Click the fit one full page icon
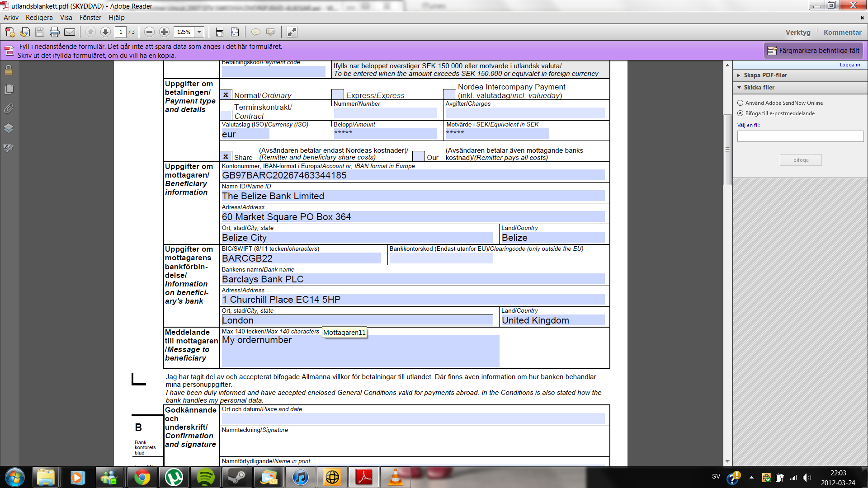Image resolution: width=868 pixels, height=488 pixels. (235, 32)
